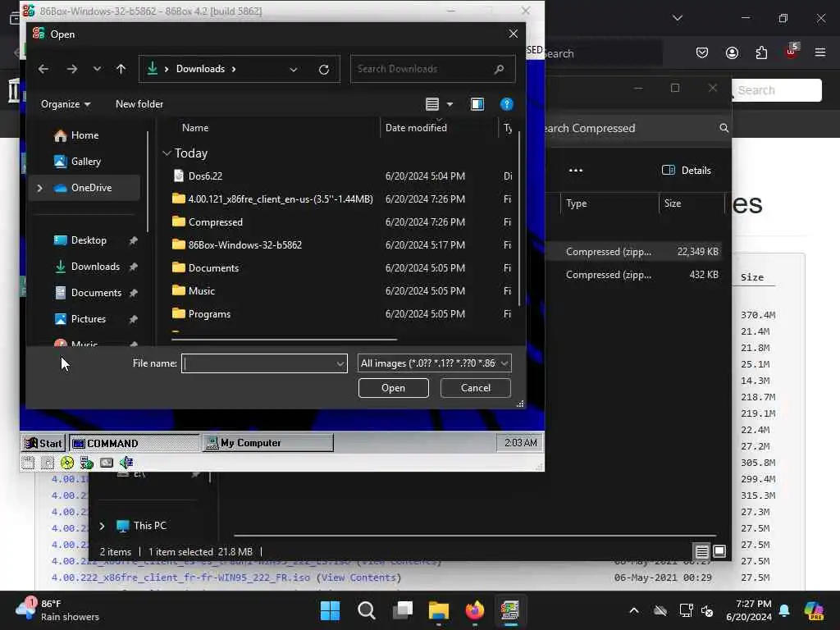Image resolution: width=840 pixels, height=630 pixels.
Task: Switch Explorer to details view icon
Action: [702, 551]
